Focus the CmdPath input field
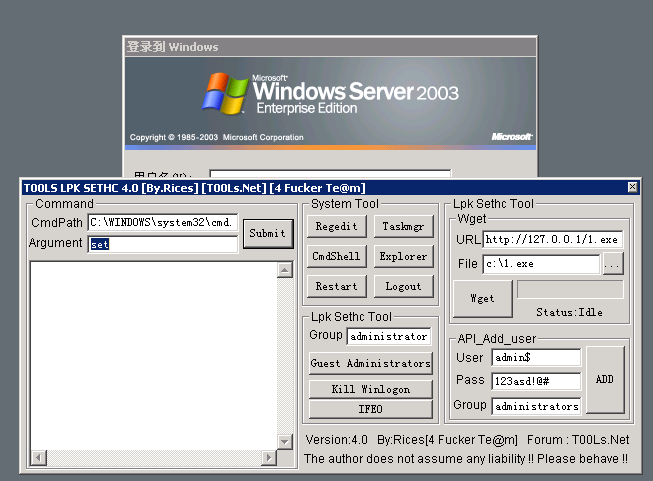653x481 pixels. click(x=162, y=222)
